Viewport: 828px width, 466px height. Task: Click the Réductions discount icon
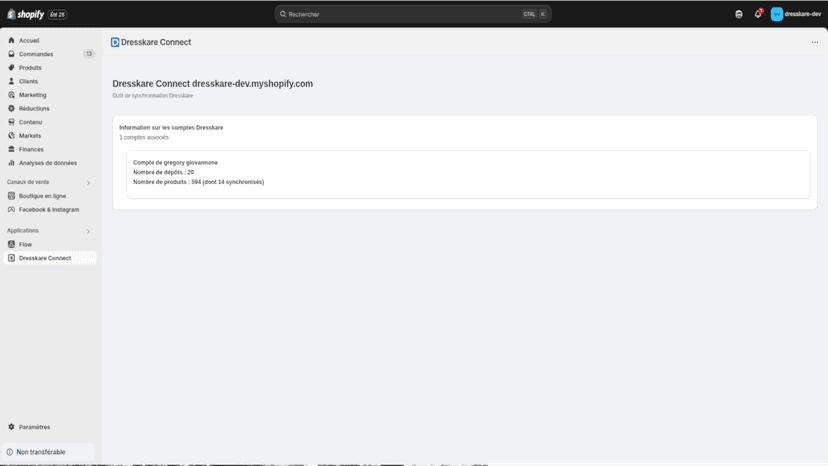pyautogui.click(x=11, y=108)
